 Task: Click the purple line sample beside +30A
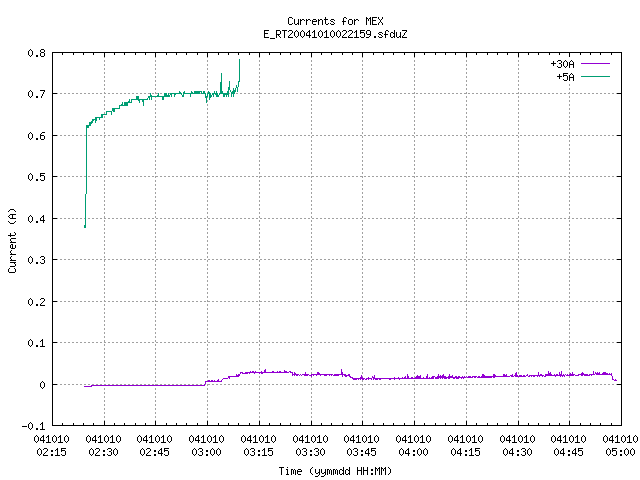pos(596,64)
